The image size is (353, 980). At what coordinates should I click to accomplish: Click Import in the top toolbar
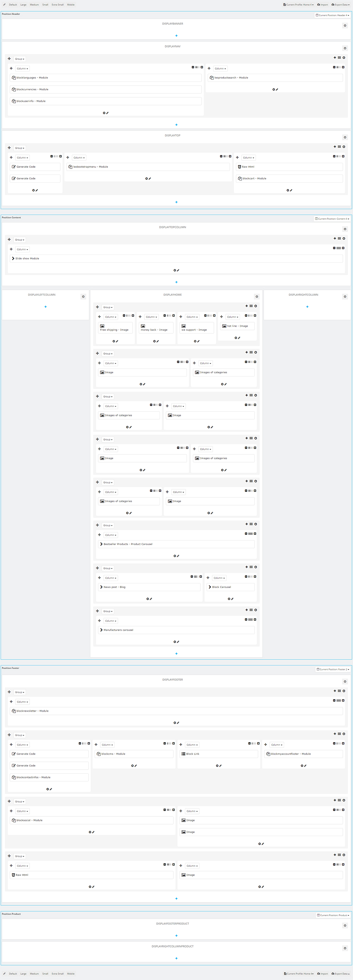pos(323,5)
